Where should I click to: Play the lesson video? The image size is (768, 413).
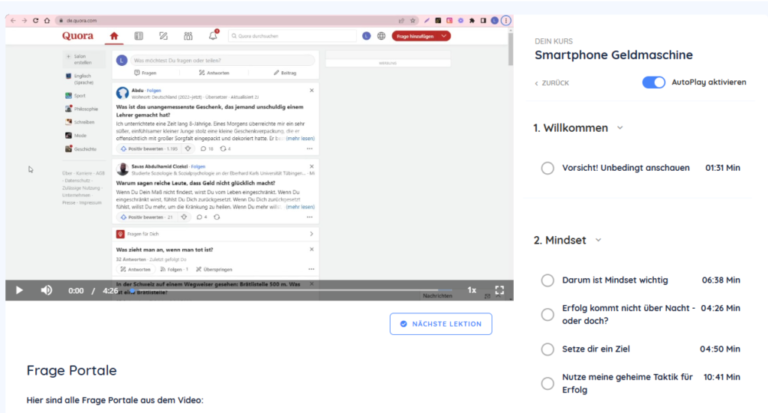(x=19, y=290)
